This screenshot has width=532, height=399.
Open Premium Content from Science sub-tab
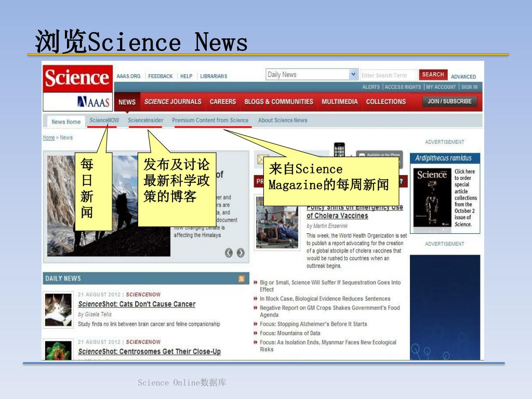tap(210, 121)
